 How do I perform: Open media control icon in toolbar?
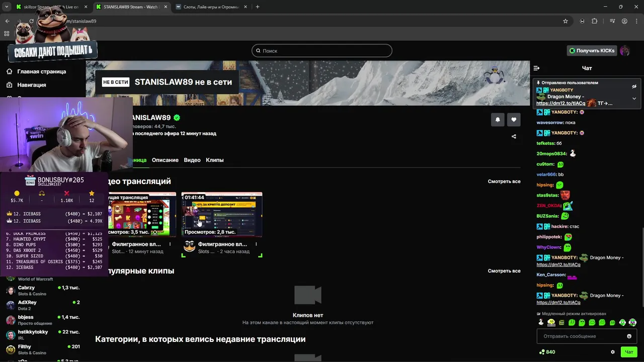point(612,21)
